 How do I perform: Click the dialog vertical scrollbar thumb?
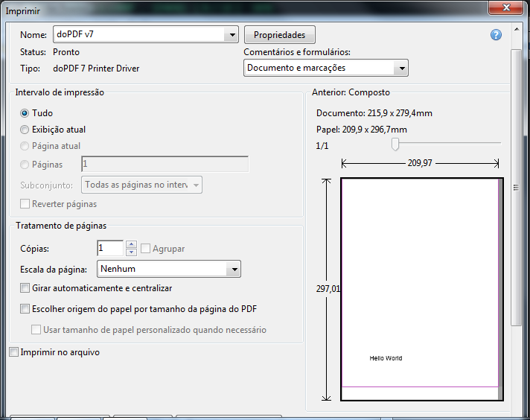516,188
